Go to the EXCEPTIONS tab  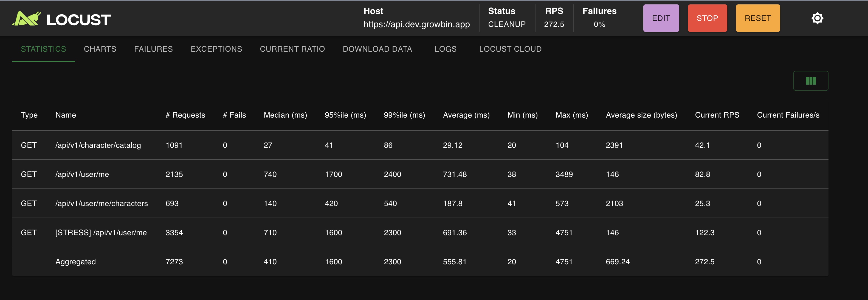coord(216,49)
